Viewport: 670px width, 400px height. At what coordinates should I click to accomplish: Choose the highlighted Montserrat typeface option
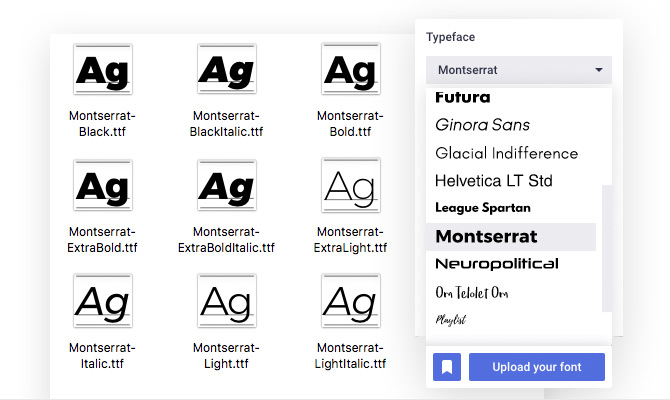tap(511, 237)
